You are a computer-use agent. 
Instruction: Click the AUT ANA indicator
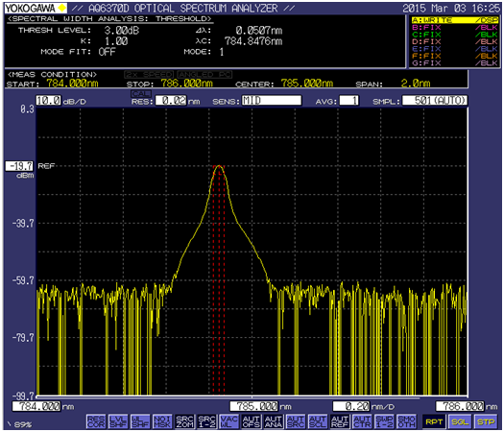click(x=274, y=421)
